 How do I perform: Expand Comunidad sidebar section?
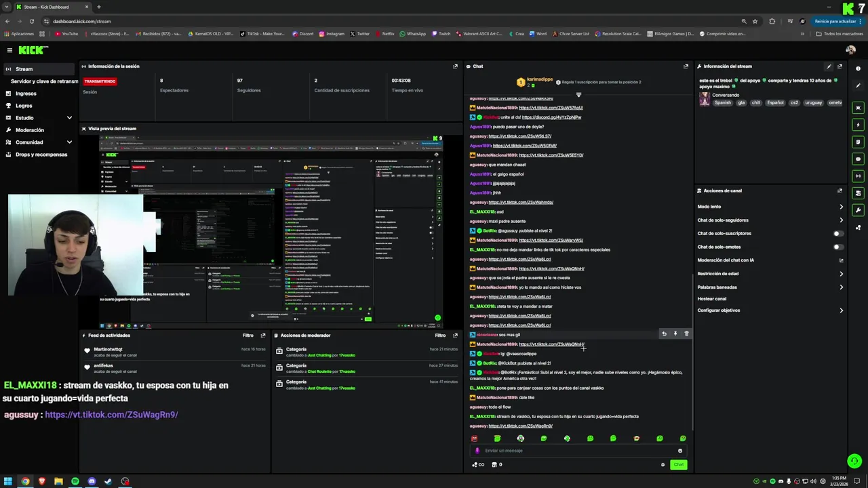click(x=69, y=142)
